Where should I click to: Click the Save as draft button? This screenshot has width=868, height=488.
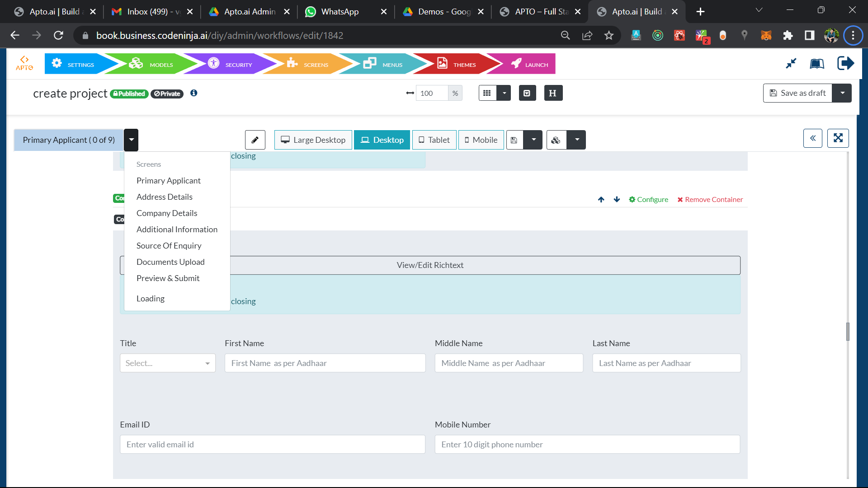(x=797, y=93)
